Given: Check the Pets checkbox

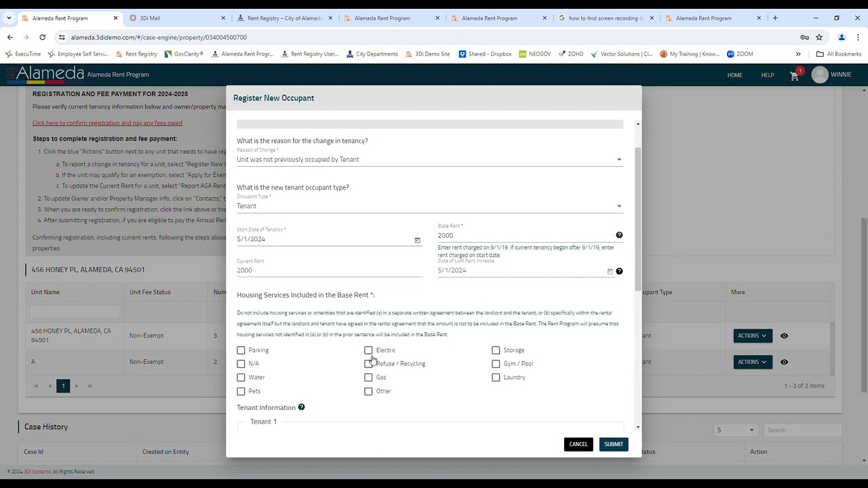Looking at the screenshot, I should [x=241, y=391].
